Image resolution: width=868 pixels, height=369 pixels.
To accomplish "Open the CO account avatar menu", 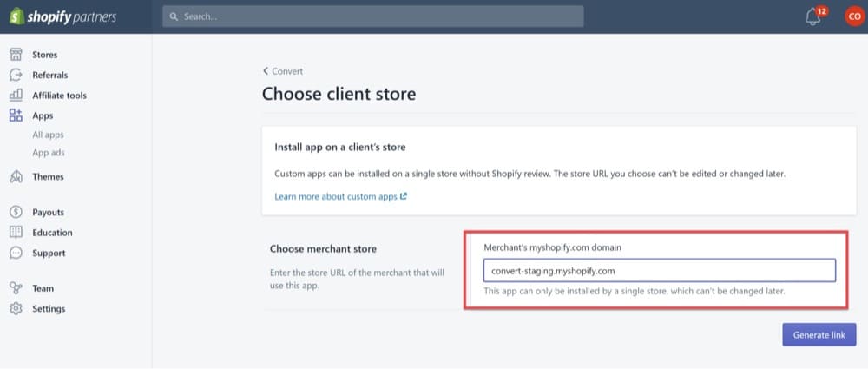I will (853, 16).
